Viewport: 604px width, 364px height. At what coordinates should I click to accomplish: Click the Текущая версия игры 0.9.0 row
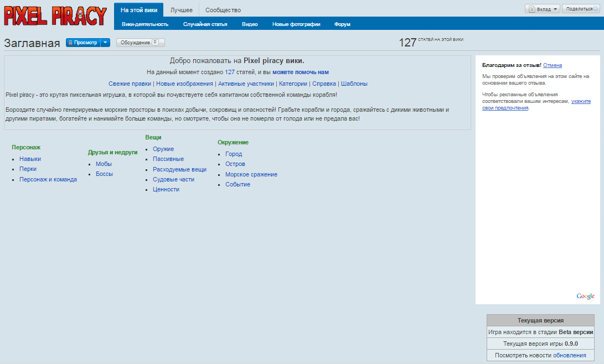click(x=540, y=344)
